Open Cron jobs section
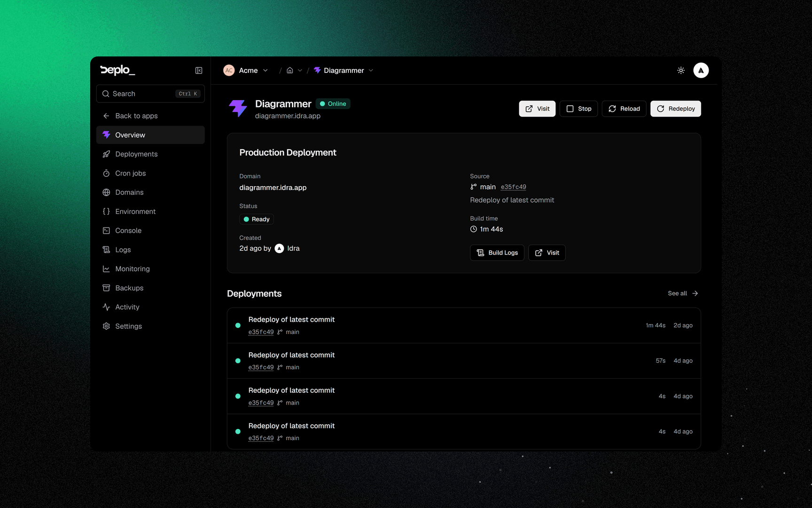 tap(150, 173)
